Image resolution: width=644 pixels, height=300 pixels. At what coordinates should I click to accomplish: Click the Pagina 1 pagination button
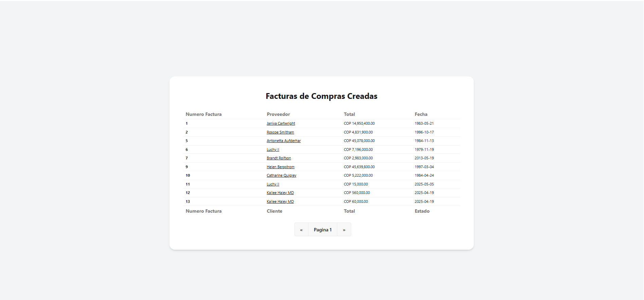click(x=322, y=230)
